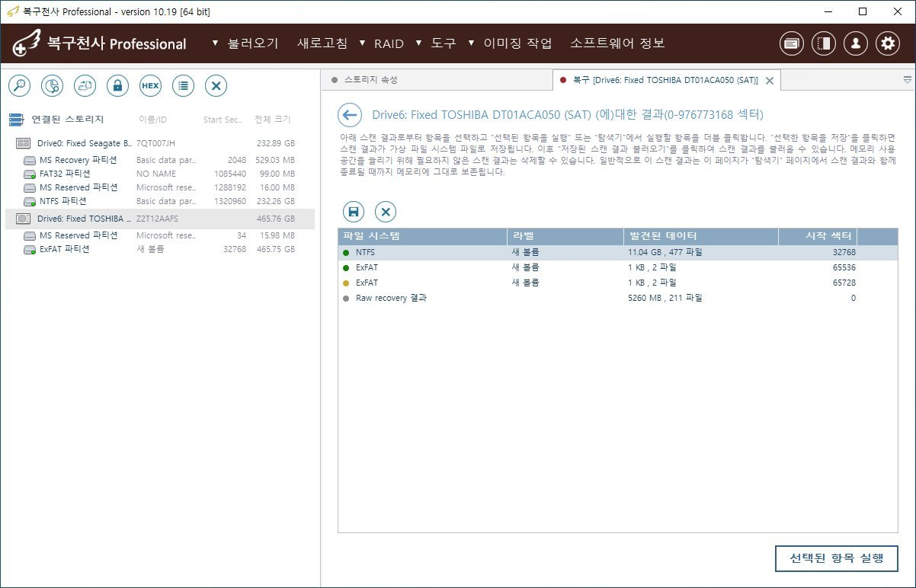Sort by 시작 섹터 column header
Viewport: 916px width, 588px height.
pos(818,236)
